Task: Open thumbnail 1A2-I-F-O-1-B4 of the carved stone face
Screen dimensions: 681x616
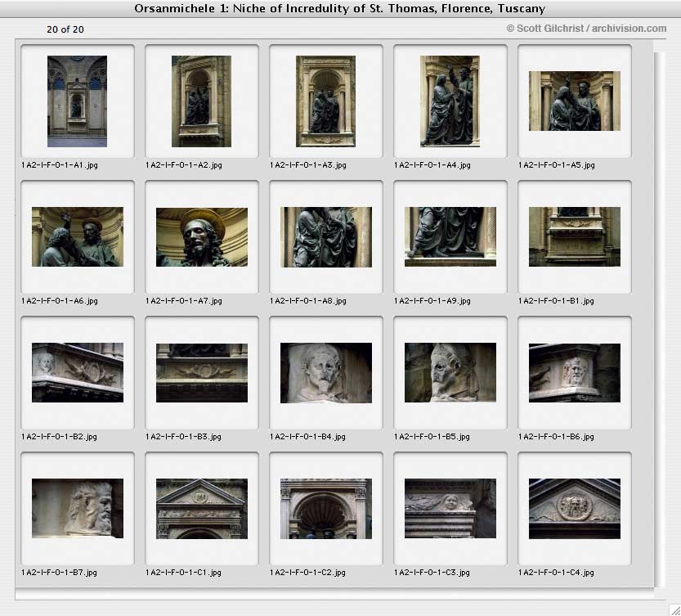Action: point(326,373)
